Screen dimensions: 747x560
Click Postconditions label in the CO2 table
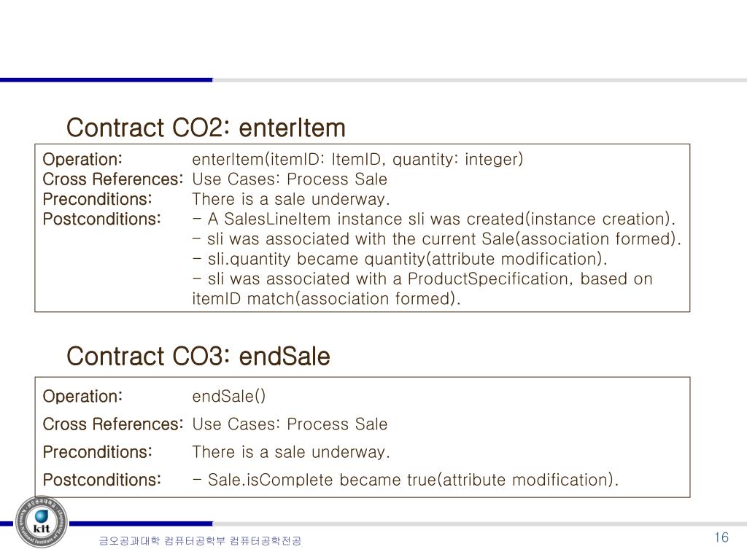pyautogui.click(x=102, y=219)
